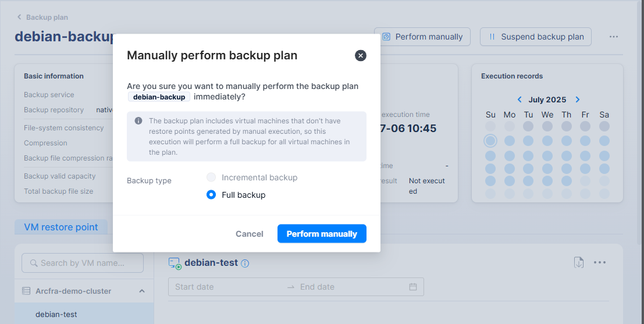Screen dimensions: 644x324
Task: Open debian-test more actions ellipsis
Action: pos(600,262)
